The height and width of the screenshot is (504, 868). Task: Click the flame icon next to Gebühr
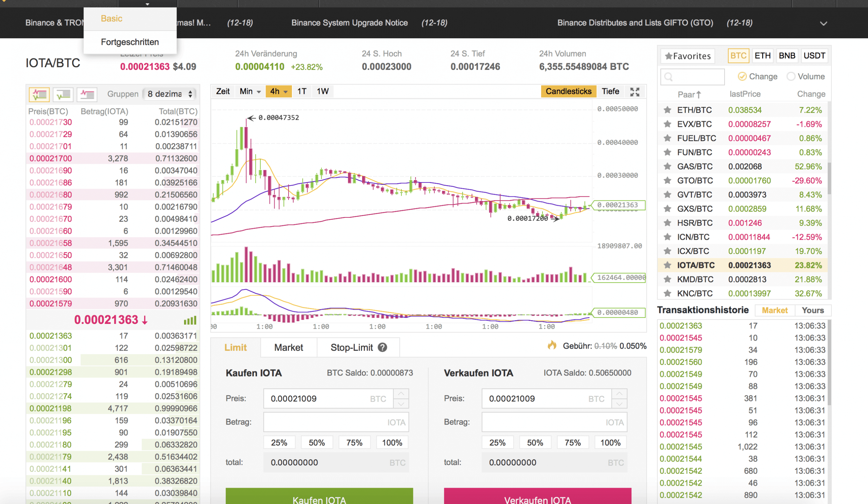point(552,345)
